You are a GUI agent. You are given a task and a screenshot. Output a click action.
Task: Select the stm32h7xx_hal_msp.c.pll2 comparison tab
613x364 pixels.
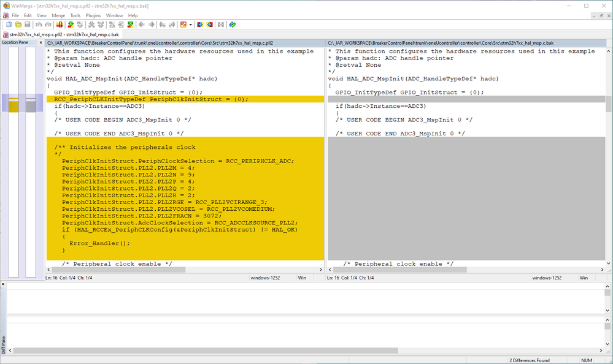click(61, 35)
